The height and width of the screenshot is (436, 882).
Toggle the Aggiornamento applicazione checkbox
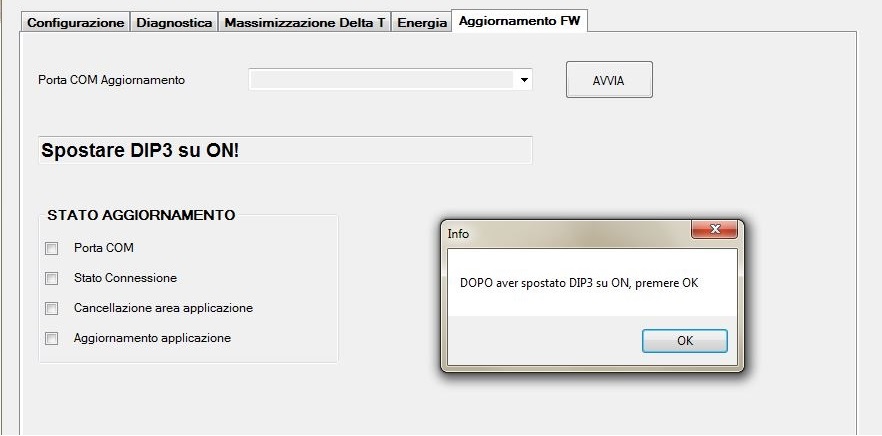coord(52,338)
